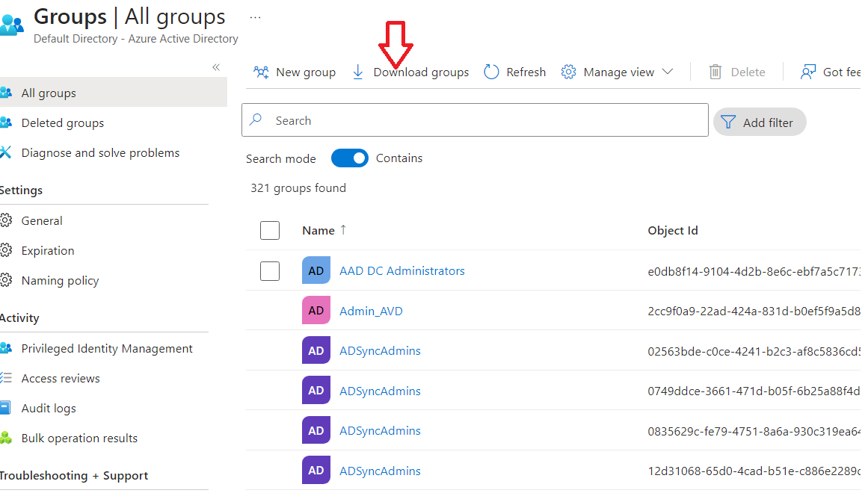Open the more options ellipsis near title
This screenshot has width=868, height=499.
[x=255, y=18]
